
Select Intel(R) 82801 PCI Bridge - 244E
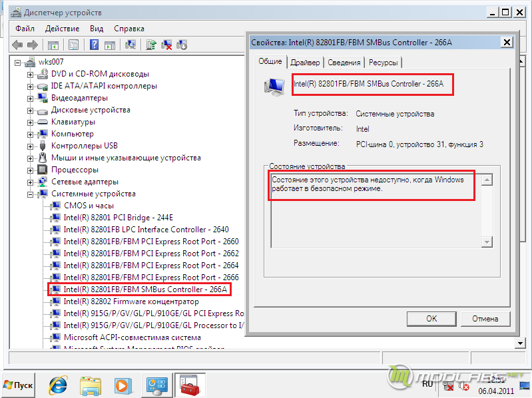click(118, 218)
